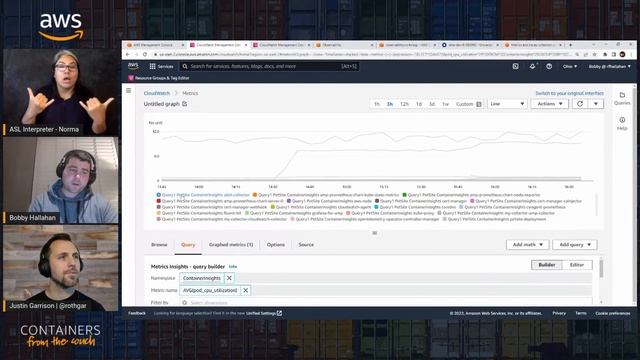Screen dimensions: 640x360
Task: Toggle the adot-collector legend series
Action: point(203,195)
